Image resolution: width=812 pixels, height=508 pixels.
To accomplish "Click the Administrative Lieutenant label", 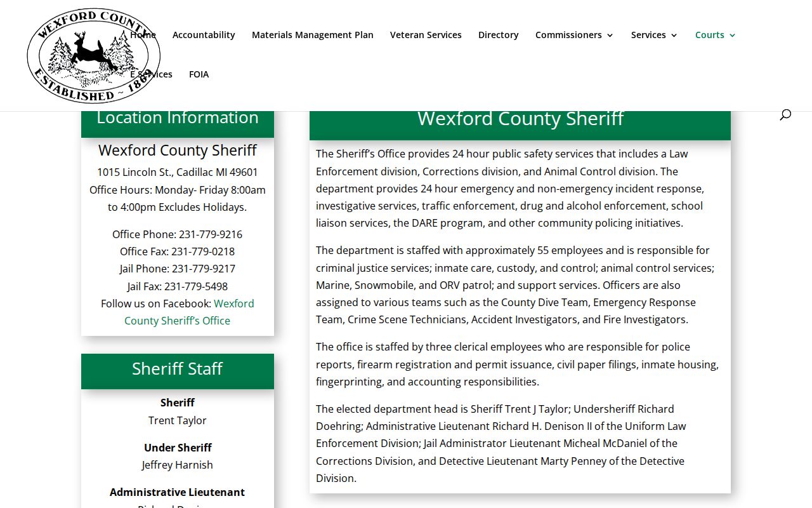I will (x=178, y=492).
